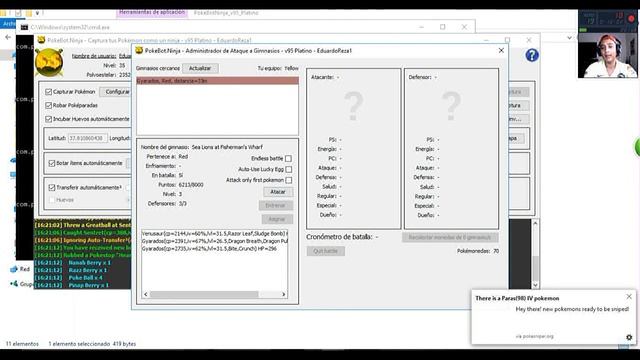This screenshot has height=360, width=640.
Task: Click the Actualizar button for nearby gyms
Action: pyautogui.click(x=200, y=68)
